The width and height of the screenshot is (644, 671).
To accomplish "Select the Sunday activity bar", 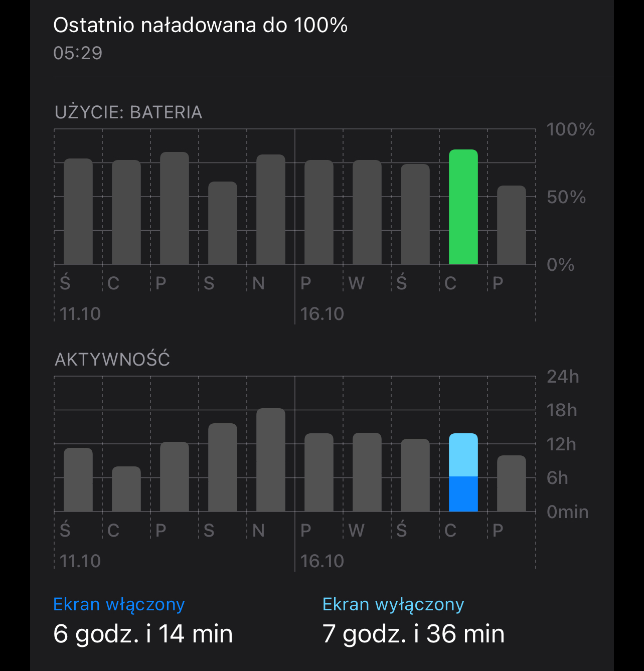I will pyautogui.click(x=271, y=460).
